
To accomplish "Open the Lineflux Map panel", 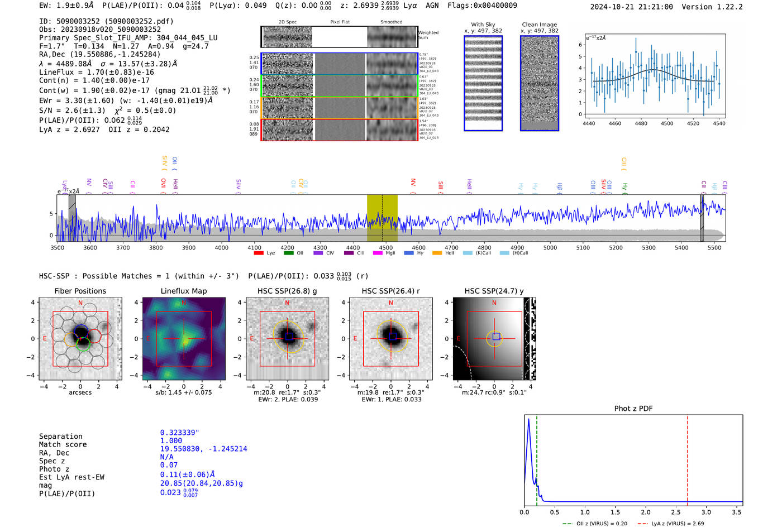I will [184, 339].
